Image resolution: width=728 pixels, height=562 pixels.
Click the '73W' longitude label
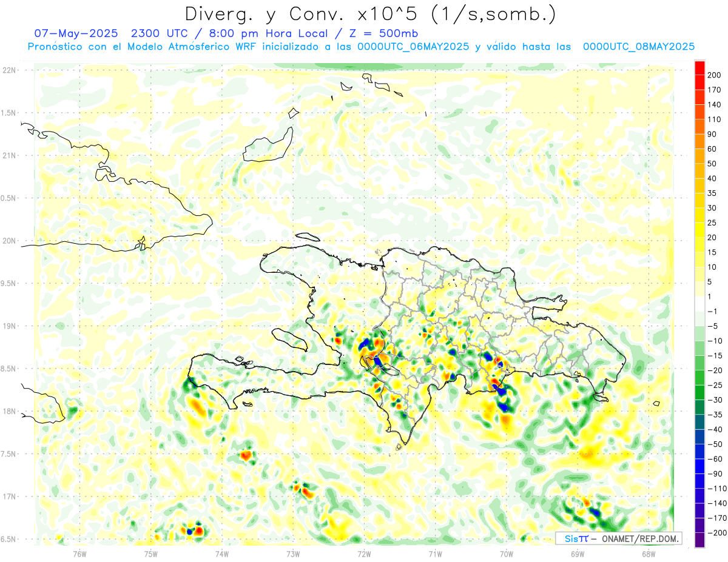(x=293, y=554)
